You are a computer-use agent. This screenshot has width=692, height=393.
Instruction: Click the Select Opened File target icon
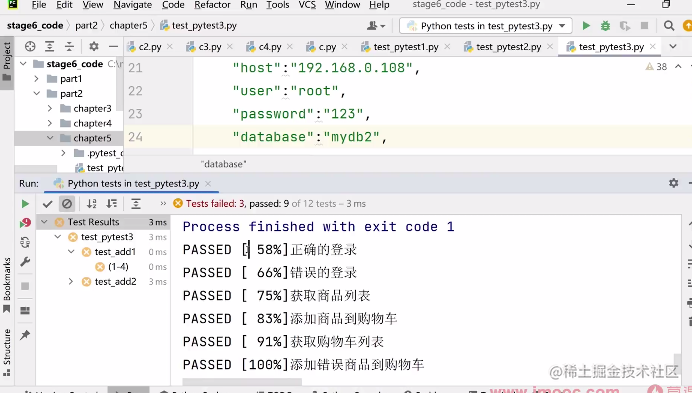(30, 46)
